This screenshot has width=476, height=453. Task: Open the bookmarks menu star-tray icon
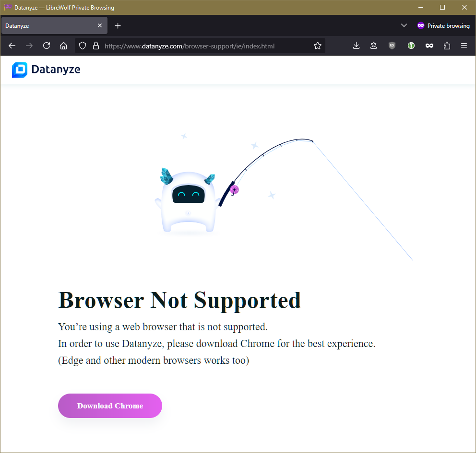374,46
